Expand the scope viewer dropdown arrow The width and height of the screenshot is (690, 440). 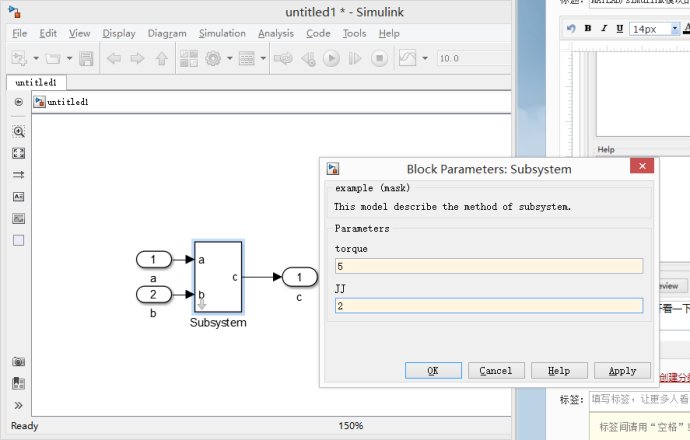425,58
